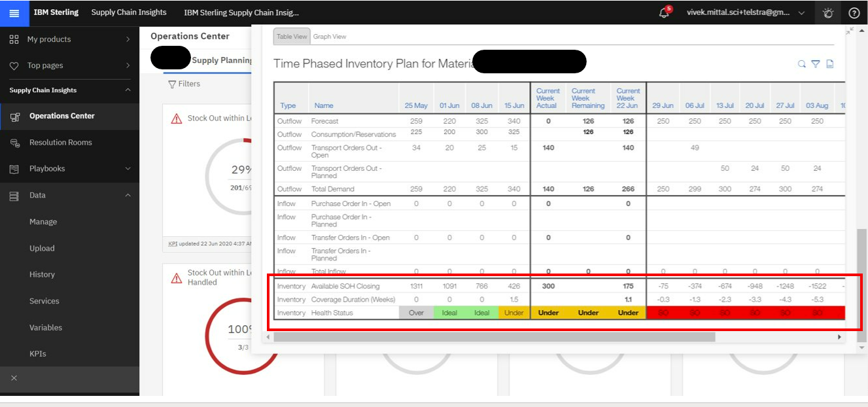
Task: Click the 25 May column header
Action: tap(416, 105)
